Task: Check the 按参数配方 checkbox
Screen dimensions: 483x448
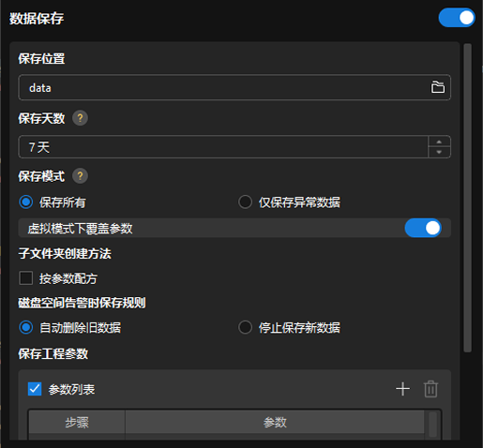Action: pyautogui.click(x=26, y=278)
